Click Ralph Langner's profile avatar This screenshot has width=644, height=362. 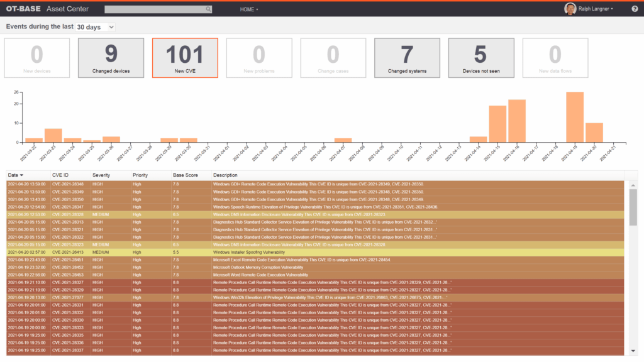coord(570,9)
